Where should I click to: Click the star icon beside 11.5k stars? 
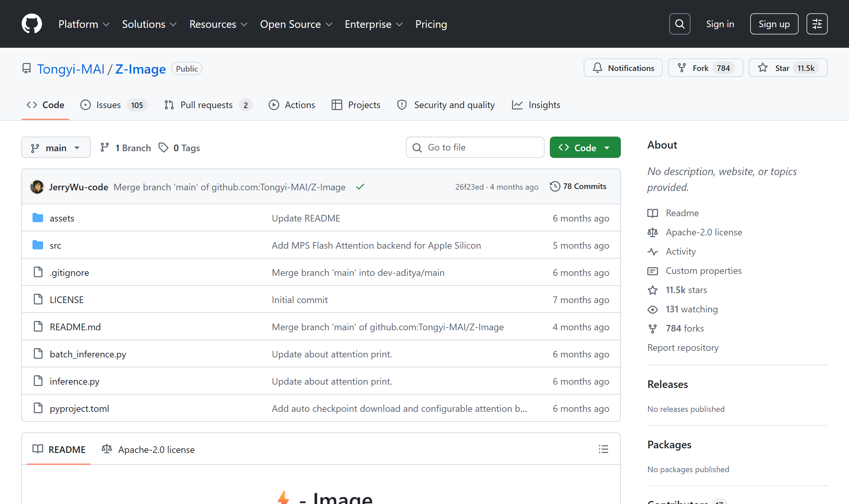coord(652,290)
